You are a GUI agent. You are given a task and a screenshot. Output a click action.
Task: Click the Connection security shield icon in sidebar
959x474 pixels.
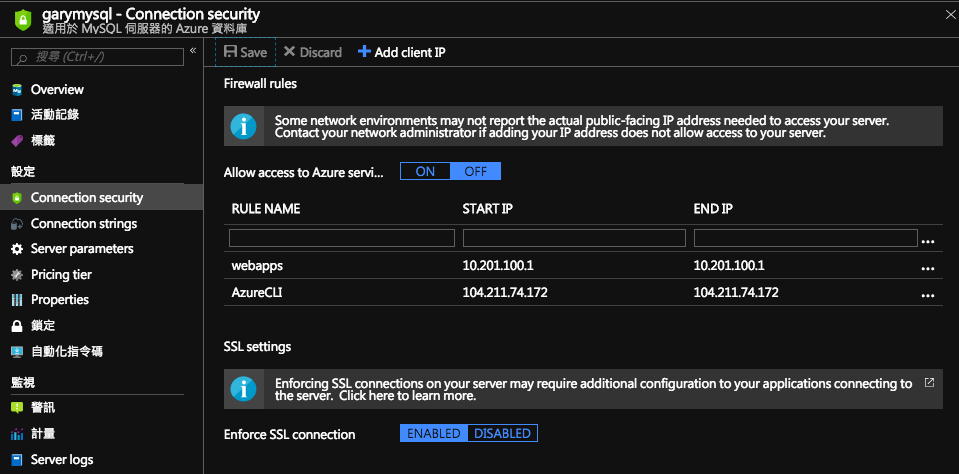[17, 198]
